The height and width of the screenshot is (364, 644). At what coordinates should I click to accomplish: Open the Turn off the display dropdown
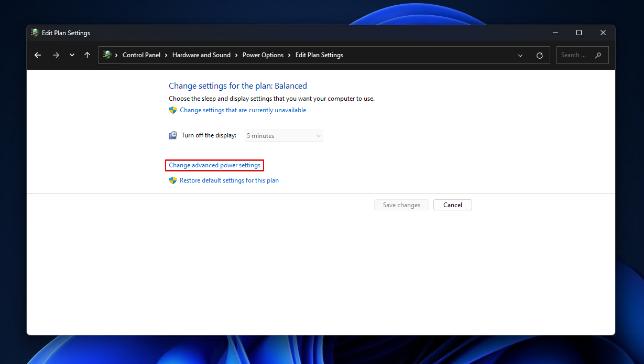(283, 135)
